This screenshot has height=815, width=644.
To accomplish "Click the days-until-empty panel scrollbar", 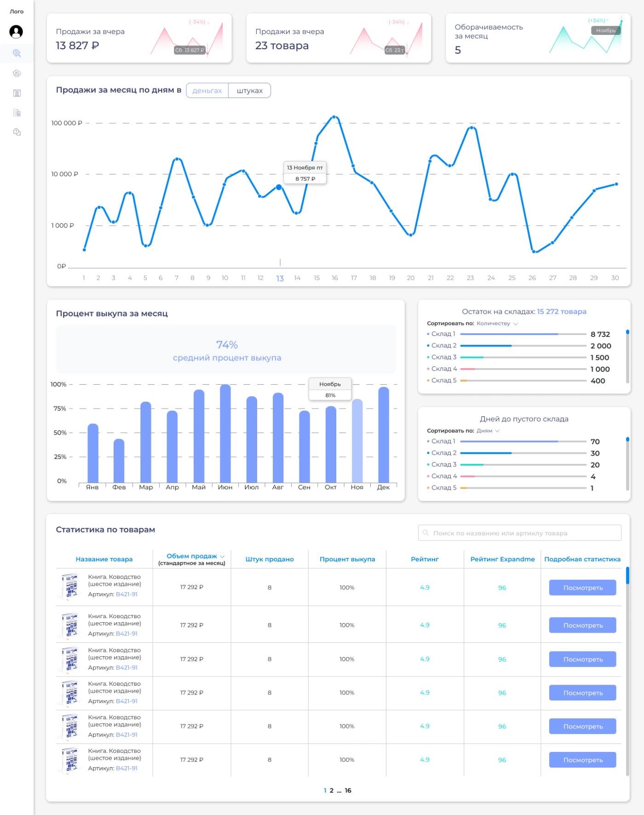I will [x=627, y=464].
